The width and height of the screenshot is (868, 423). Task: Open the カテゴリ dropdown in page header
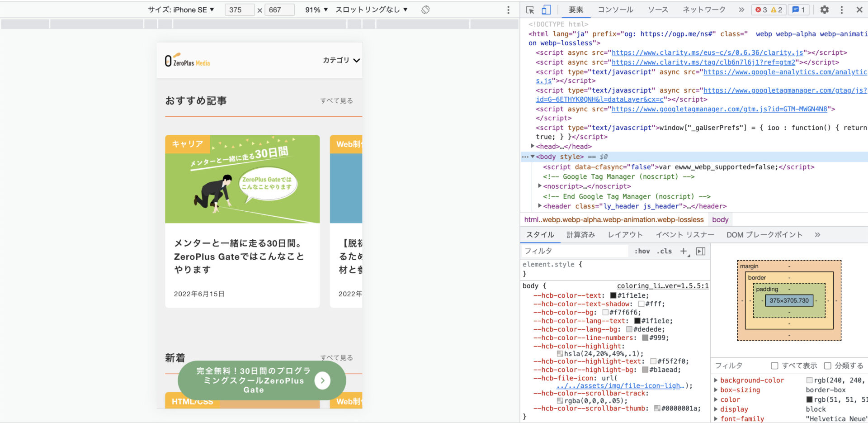(341, 60)
